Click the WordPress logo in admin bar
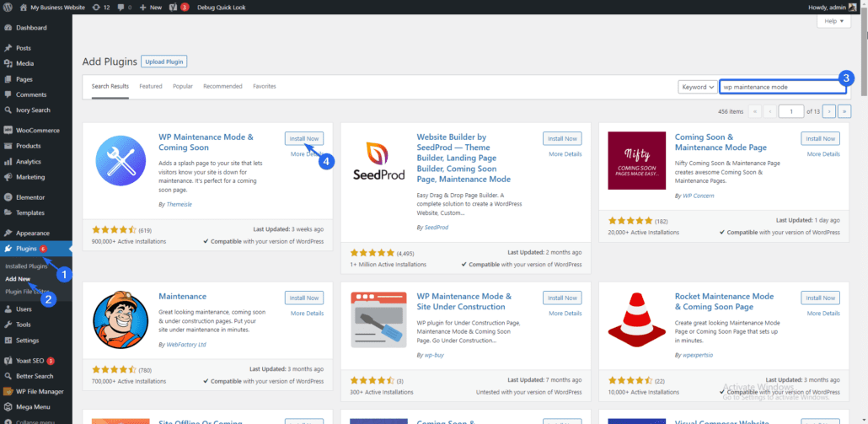 (8, 8)
